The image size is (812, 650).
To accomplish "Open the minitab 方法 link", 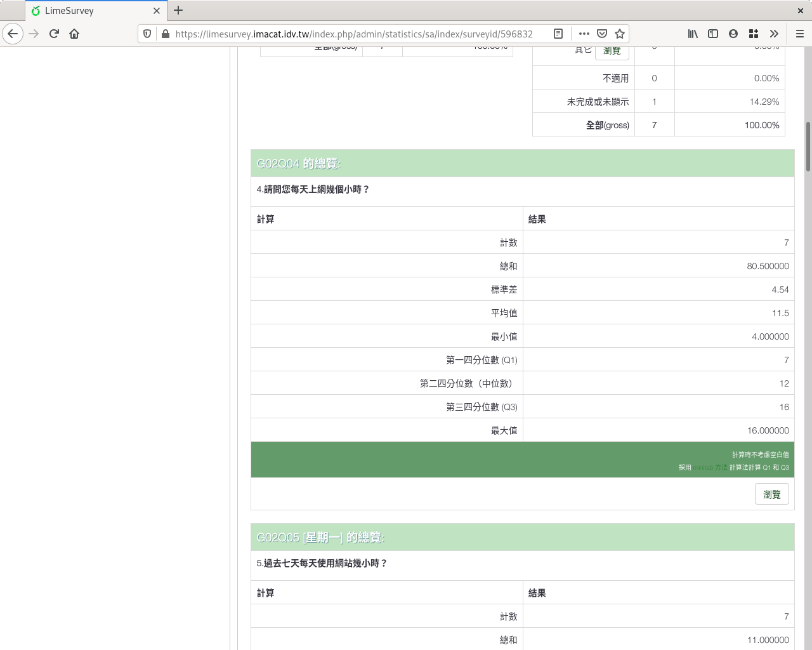I will coord(710,467).
